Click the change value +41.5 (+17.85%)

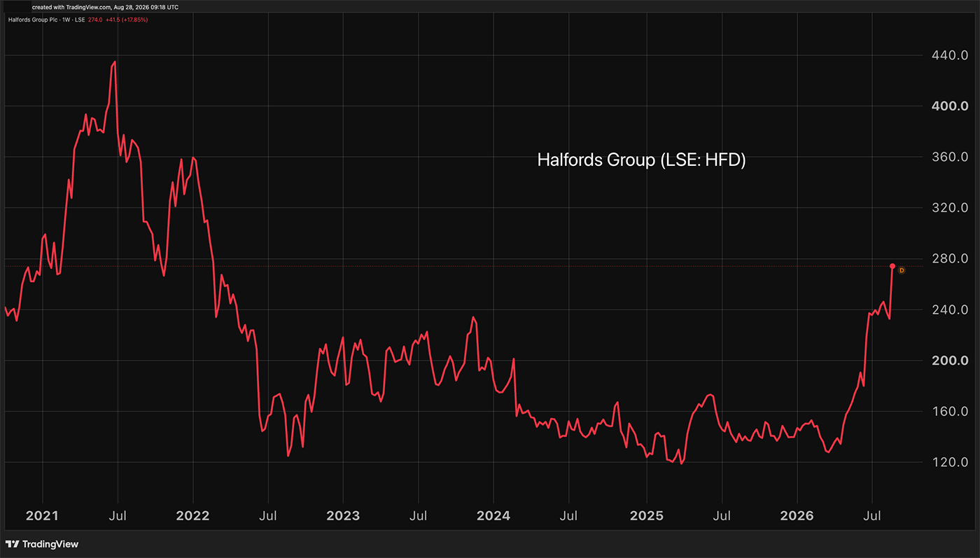coord(127,19)
